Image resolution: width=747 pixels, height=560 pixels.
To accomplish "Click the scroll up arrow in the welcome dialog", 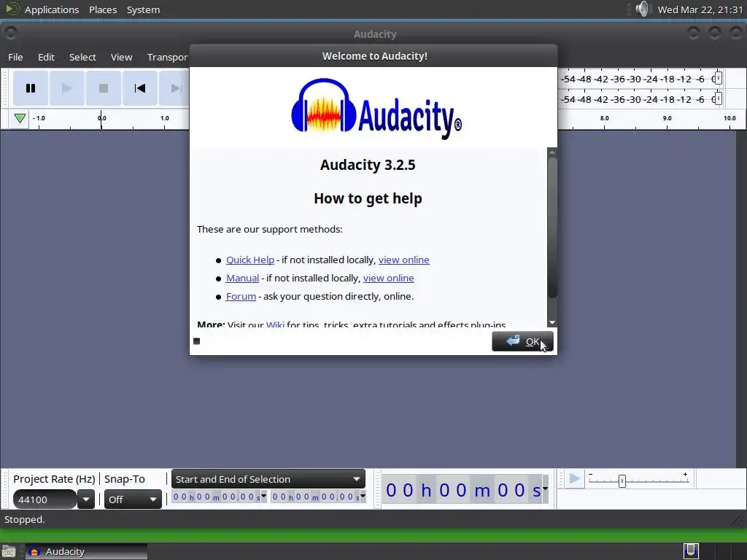I will 552,152.
